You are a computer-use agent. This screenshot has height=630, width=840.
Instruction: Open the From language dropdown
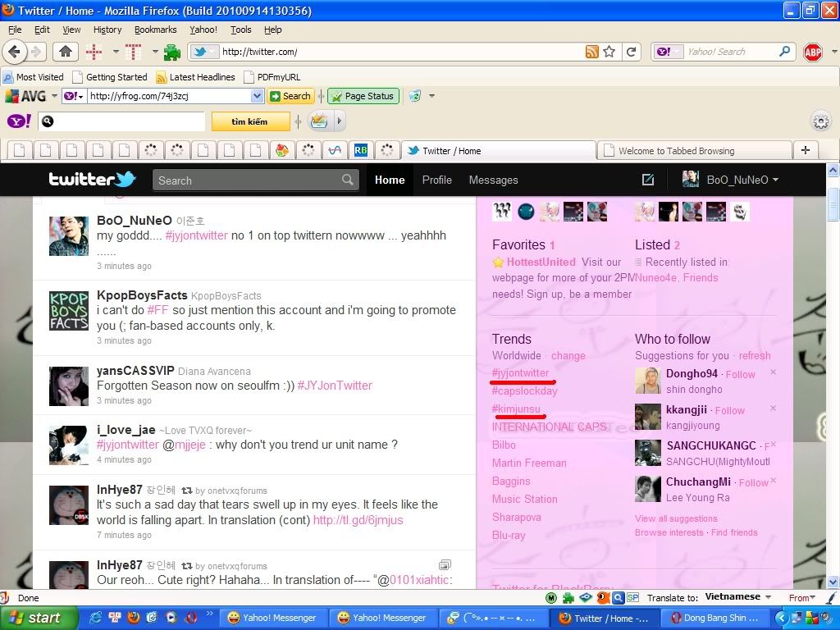pos(802,597)
